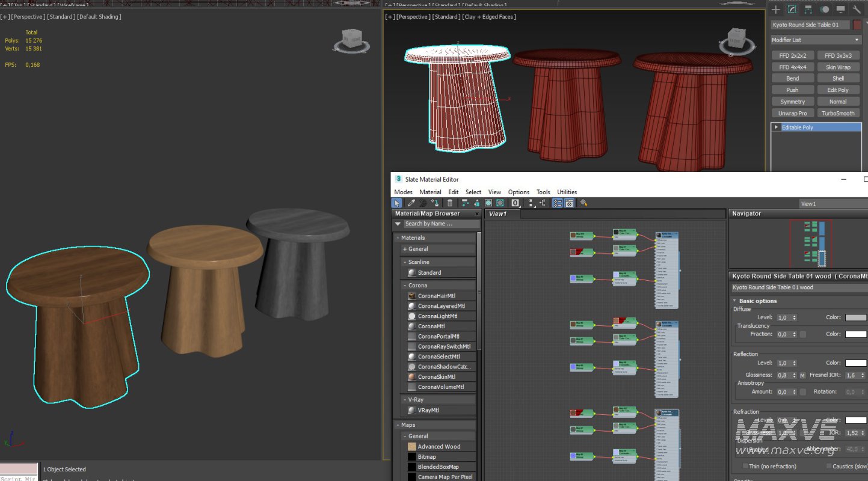Image resolution: width=868 pixels, height=481 pixels.
Task: Switch to the View1 tab
Action: [497, 213]
